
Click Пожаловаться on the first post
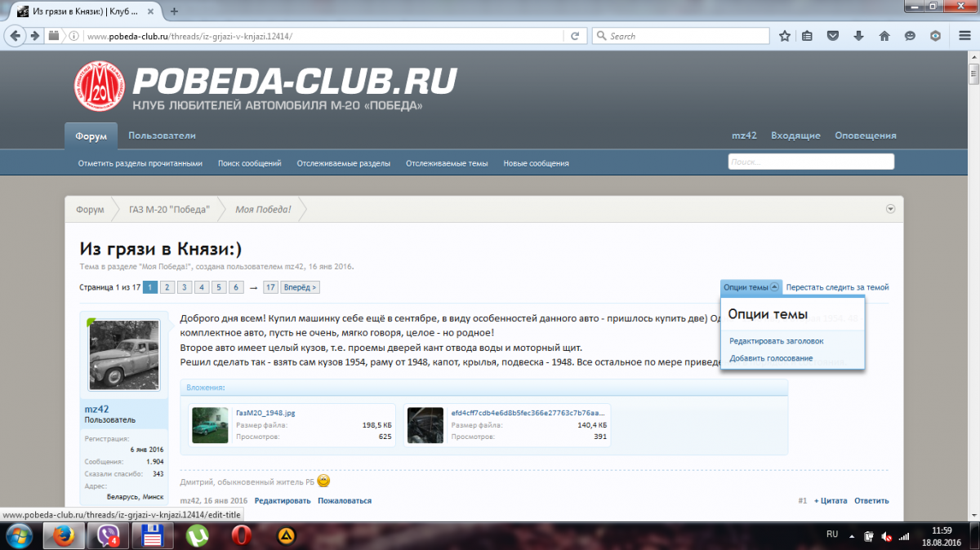[x=345, y=501]
